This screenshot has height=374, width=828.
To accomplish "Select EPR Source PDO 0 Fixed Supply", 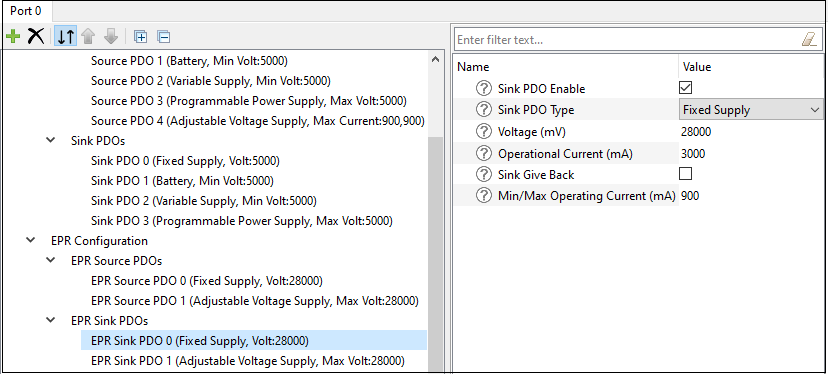I will (x=207, y=280).
